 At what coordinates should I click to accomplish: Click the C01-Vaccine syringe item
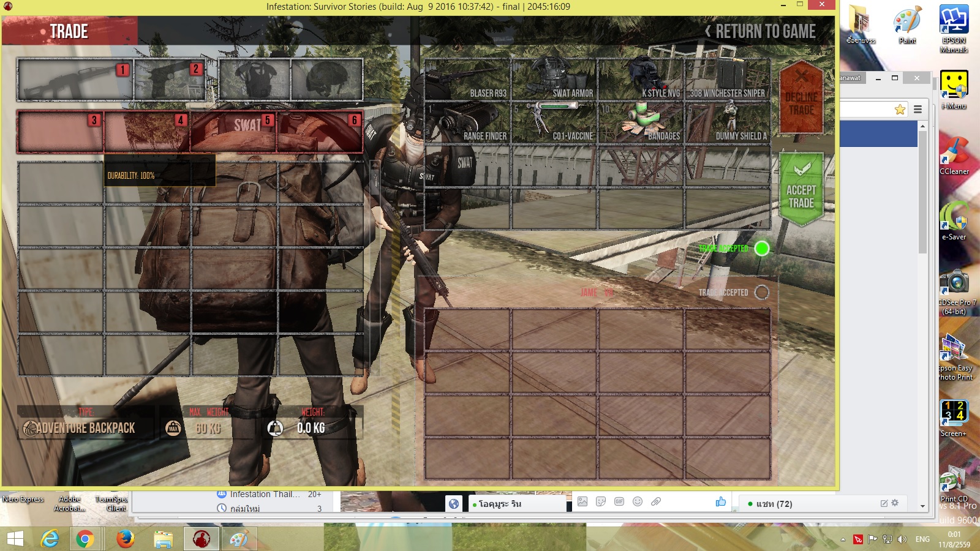point(554,123)
